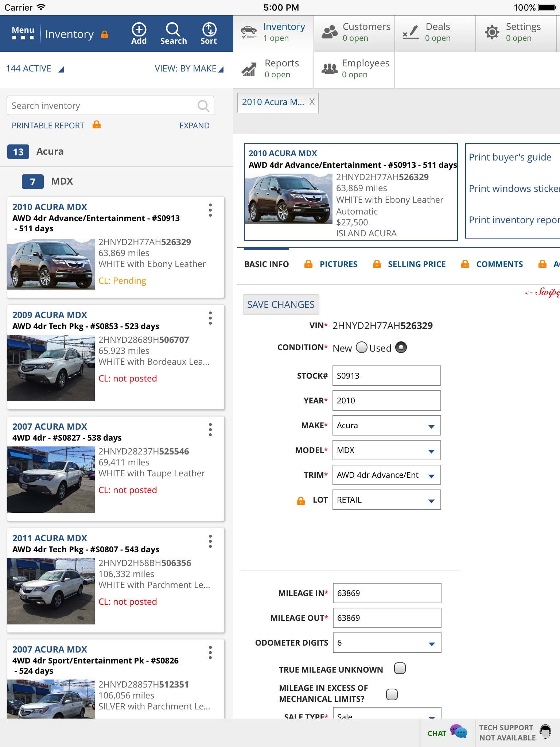Image resolution: width=560 pixels, height=747 pixels.
Task: Click the PRINTABLE REPORT link
Action: click(x=48, y=125)
